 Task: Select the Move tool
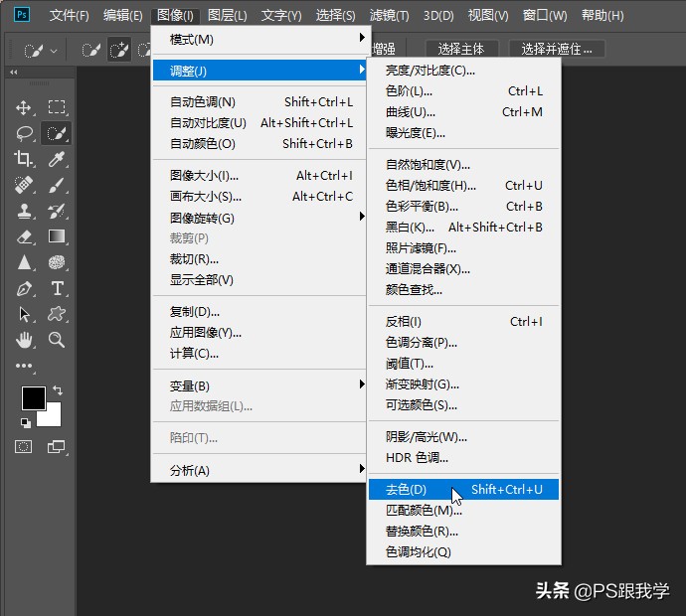click(25, 107)
